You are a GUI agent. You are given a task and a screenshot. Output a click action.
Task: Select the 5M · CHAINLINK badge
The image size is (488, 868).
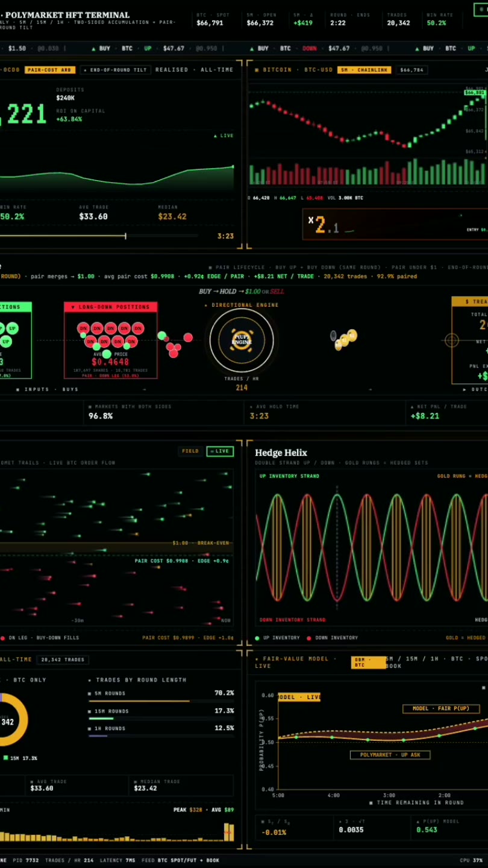click(364, 70)
